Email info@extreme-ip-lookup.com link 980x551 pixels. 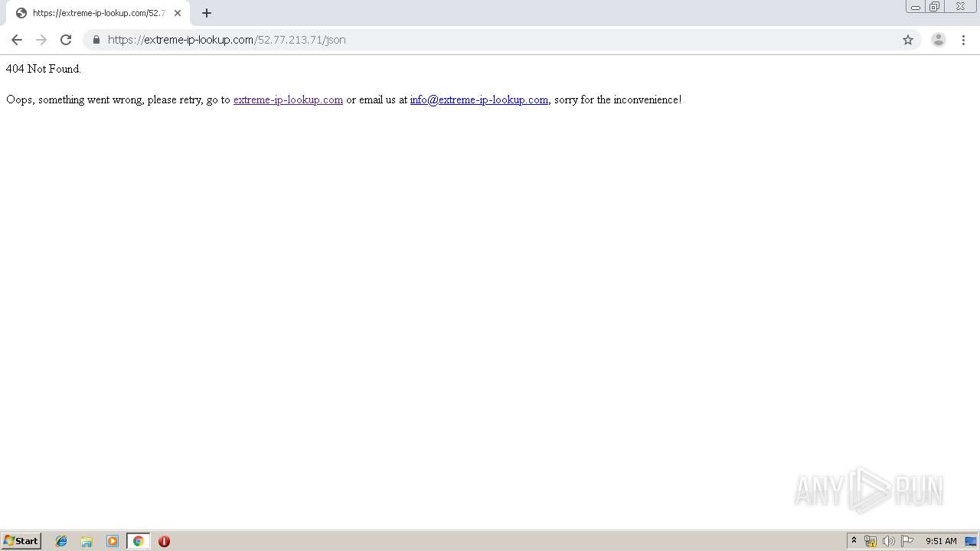click(479, 99)
